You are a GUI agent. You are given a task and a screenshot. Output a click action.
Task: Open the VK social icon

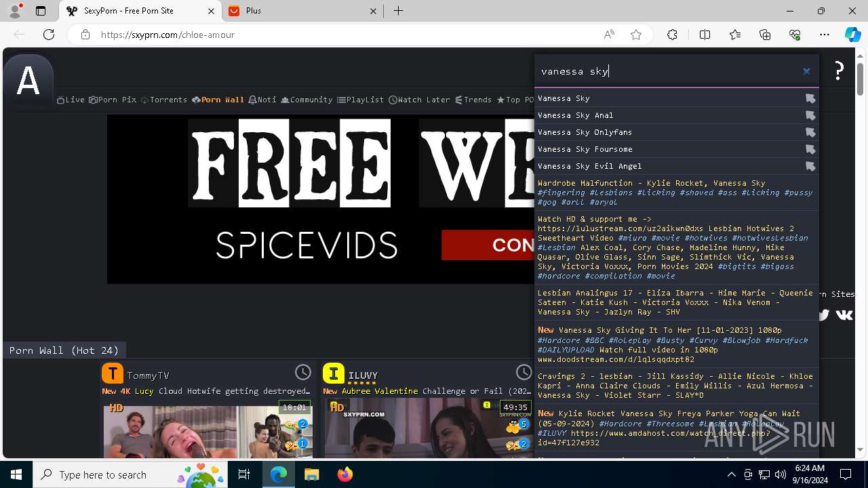(x=844, y=314)
